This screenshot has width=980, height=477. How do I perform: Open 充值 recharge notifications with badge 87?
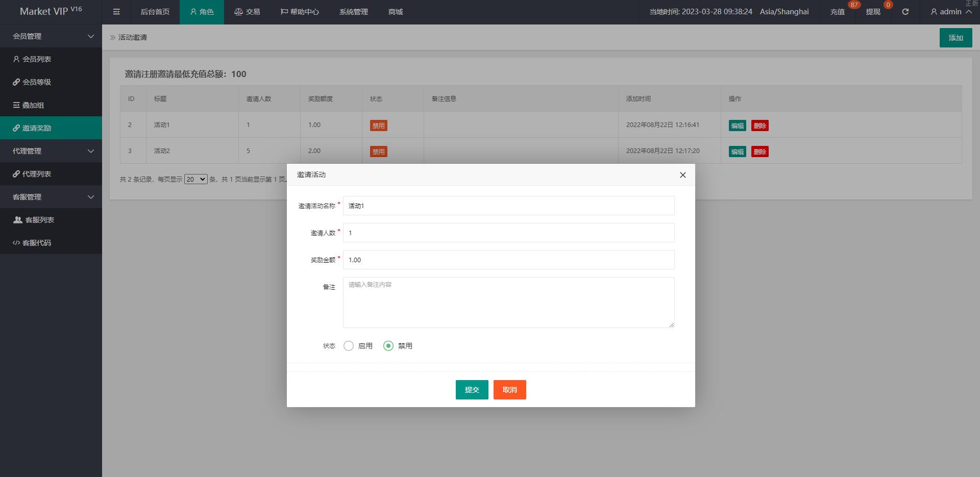point(837,12)
